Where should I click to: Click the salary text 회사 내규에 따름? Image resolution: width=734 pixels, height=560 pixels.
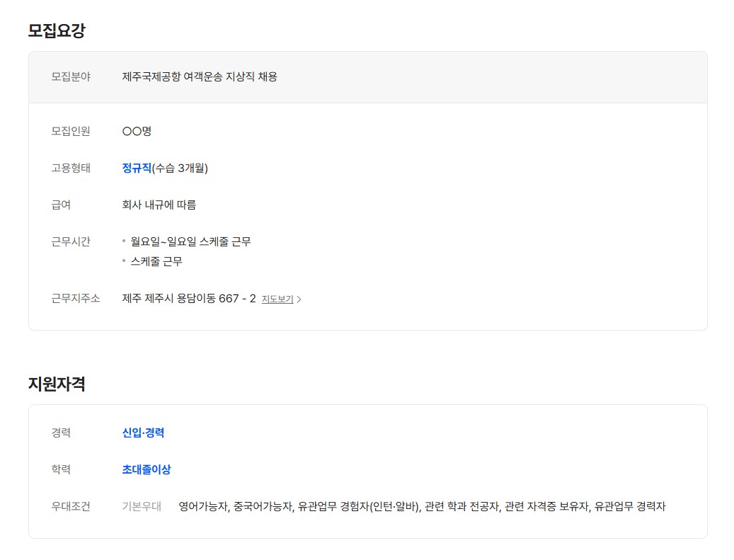coord(159,205)
